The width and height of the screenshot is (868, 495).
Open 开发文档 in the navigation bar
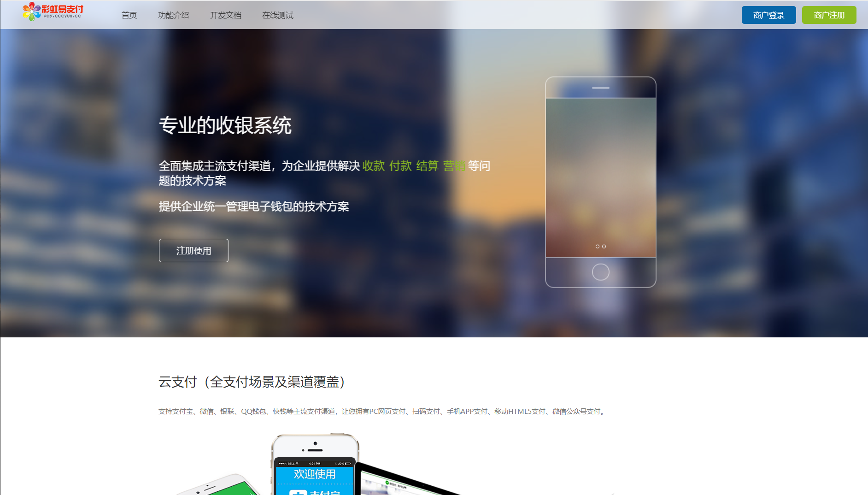coord(225,15)
